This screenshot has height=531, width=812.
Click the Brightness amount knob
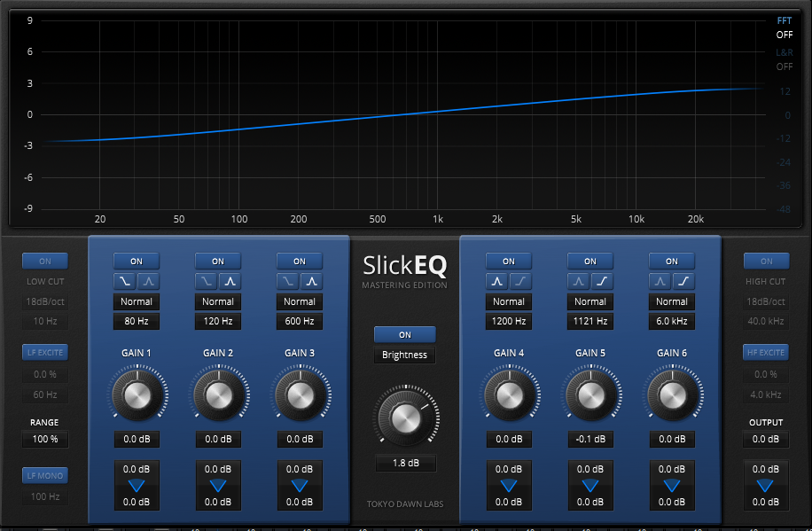405,417
